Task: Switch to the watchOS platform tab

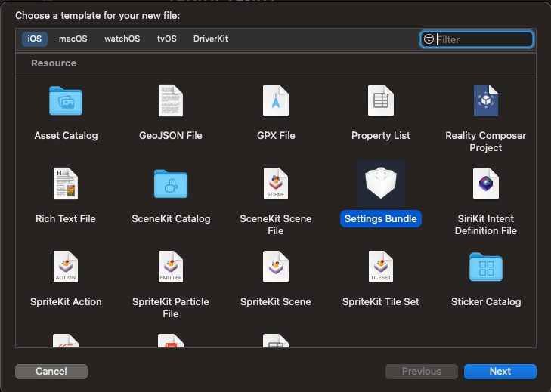Action: (122, 39)
